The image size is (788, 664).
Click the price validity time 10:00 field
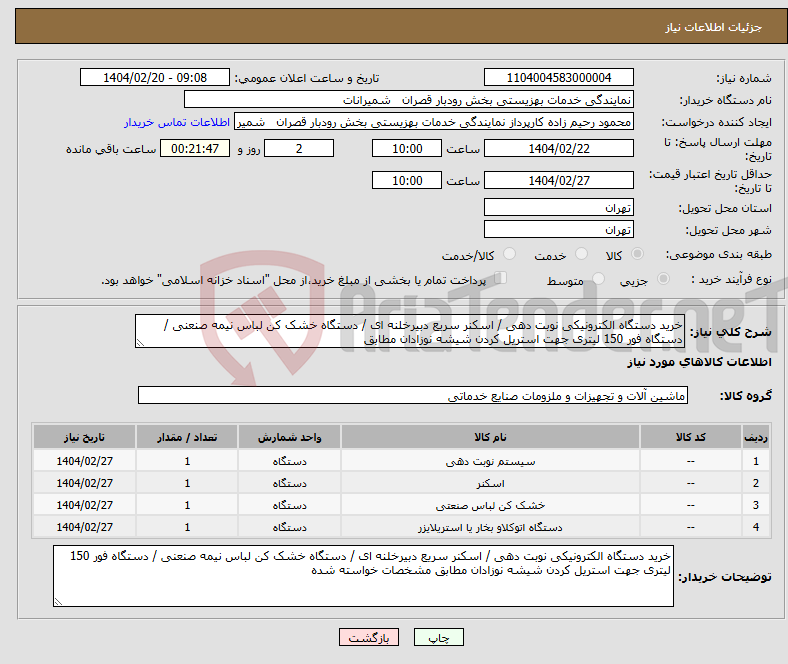pos(407,180)
